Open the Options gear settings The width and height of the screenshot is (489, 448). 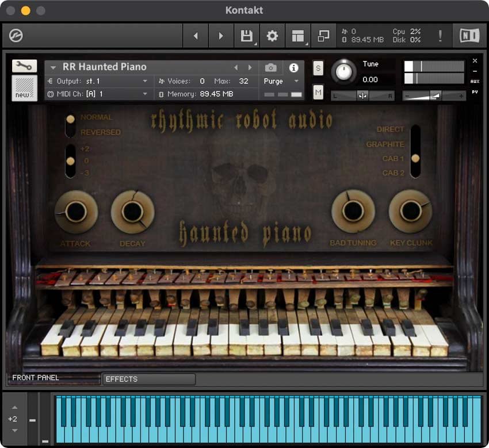272,36
